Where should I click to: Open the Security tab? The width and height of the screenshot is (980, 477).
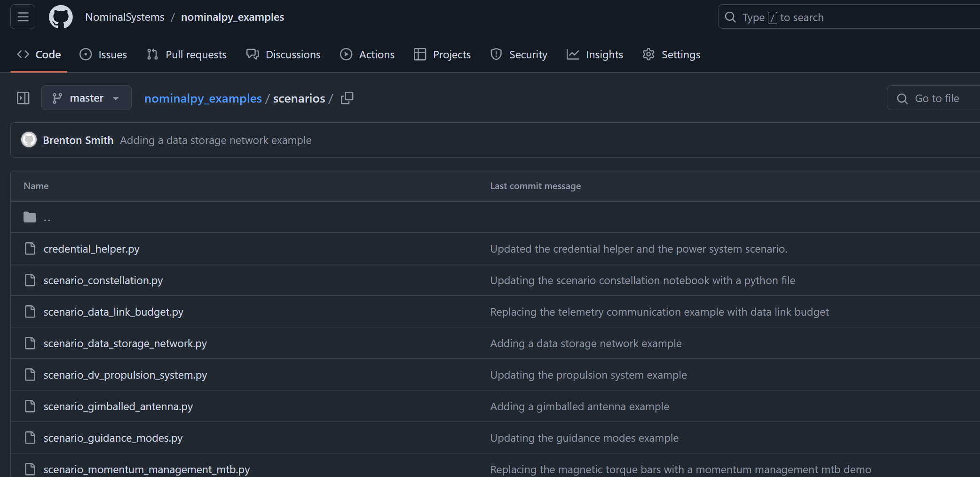click(519, 55)
